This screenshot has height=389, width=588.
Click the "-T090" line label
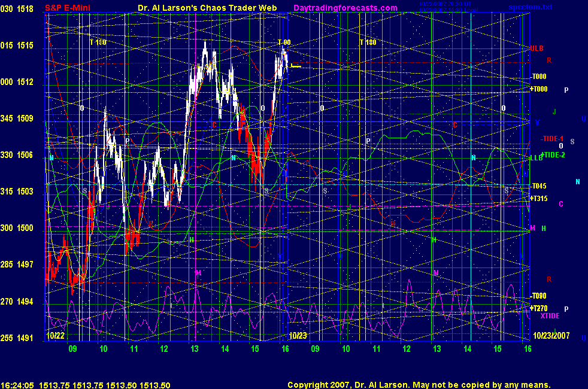(x=538, y=296)
